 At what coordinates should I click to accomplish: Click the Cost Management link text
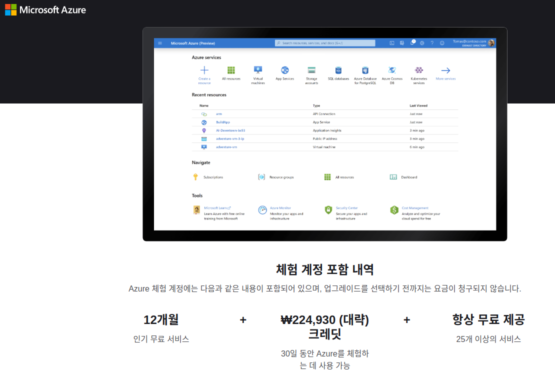point(415,208)
